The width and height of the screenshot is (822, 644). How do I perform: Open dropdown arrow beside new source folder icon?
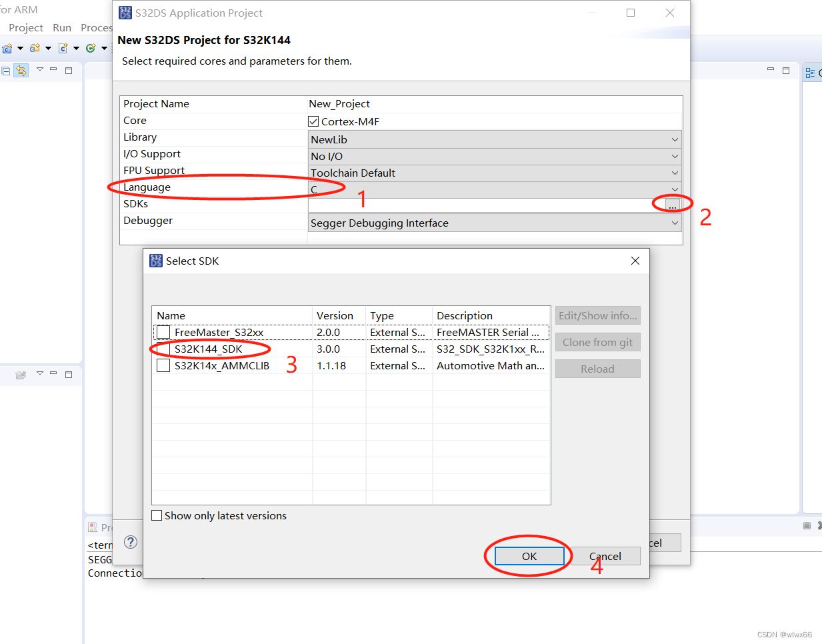[x=48, y=48]
